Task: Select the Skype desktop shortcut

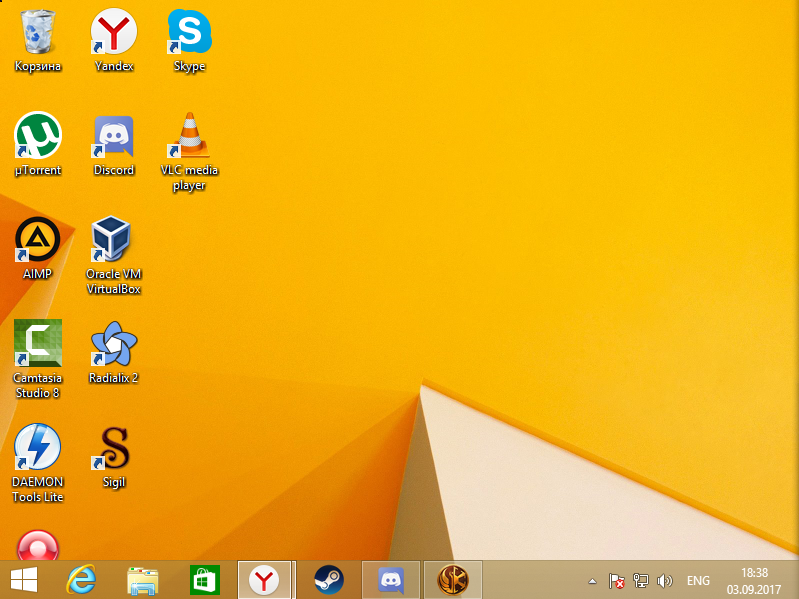Action: (189, 32)
